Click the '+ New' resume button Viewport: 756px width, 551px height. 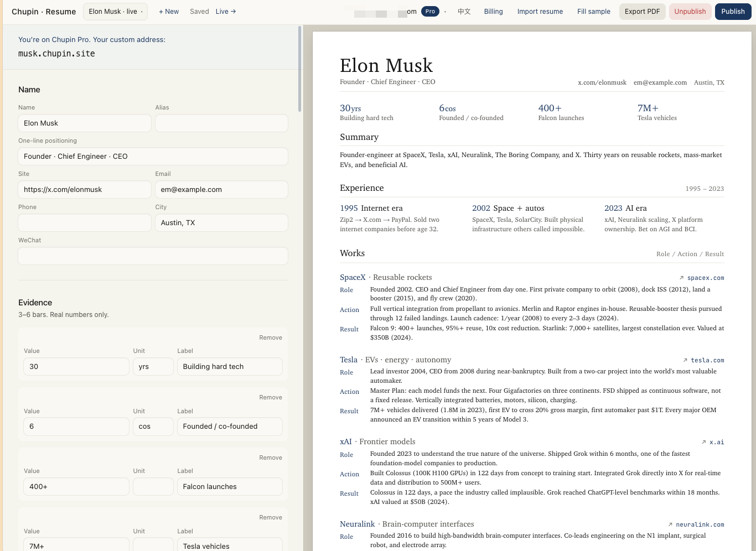click(x=169, y=12)
